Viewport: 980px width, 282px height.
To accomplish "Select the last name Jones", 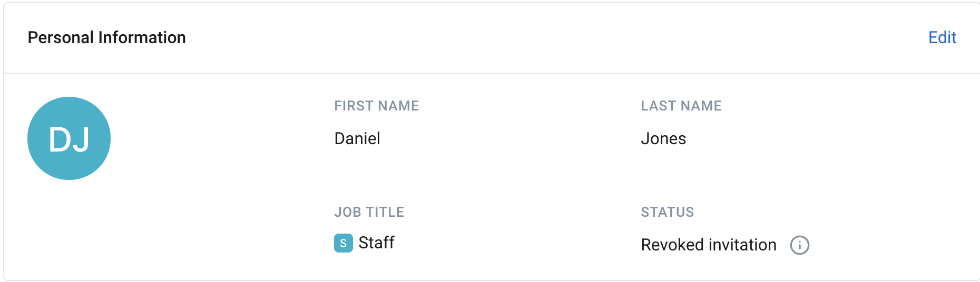I will [663, 138].
